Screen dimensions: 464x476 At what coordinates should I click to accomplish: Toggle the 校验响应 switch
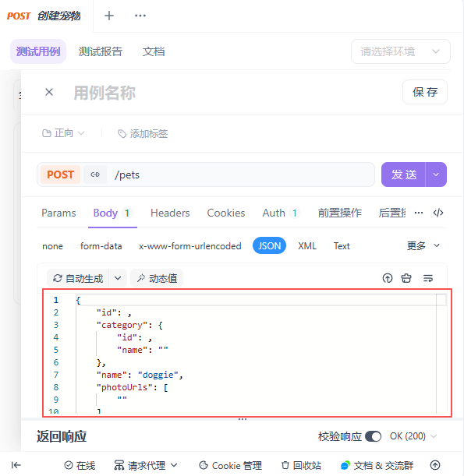[x=373, y=436]
